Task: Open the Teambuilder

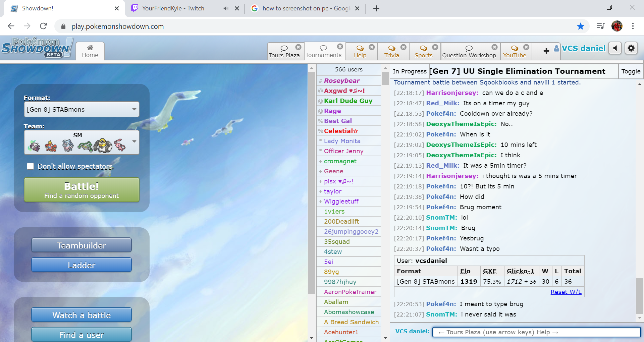Action: point(82,245)
